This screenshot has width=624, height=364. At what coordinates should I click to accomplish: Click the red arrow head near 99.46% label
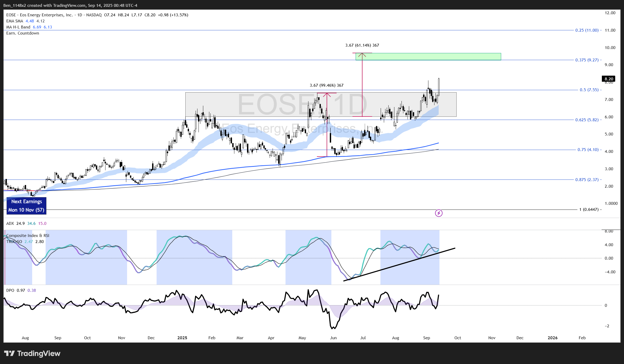pos(327,95)
